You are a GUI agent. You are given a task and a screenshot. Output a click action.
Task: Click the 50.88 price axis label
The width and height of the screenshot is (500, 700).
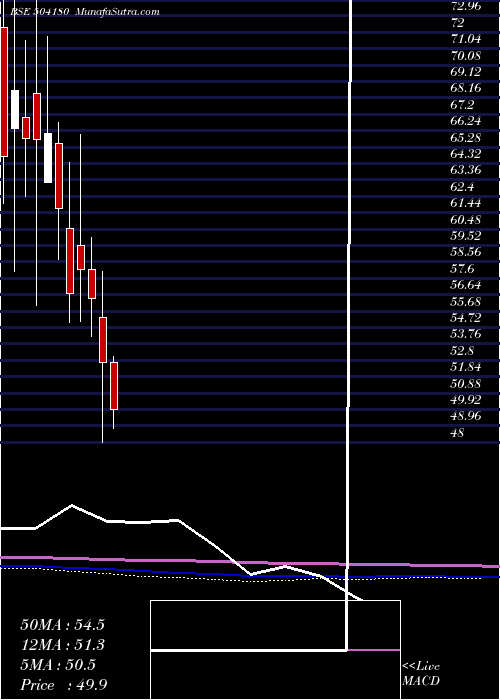point(466,384)
